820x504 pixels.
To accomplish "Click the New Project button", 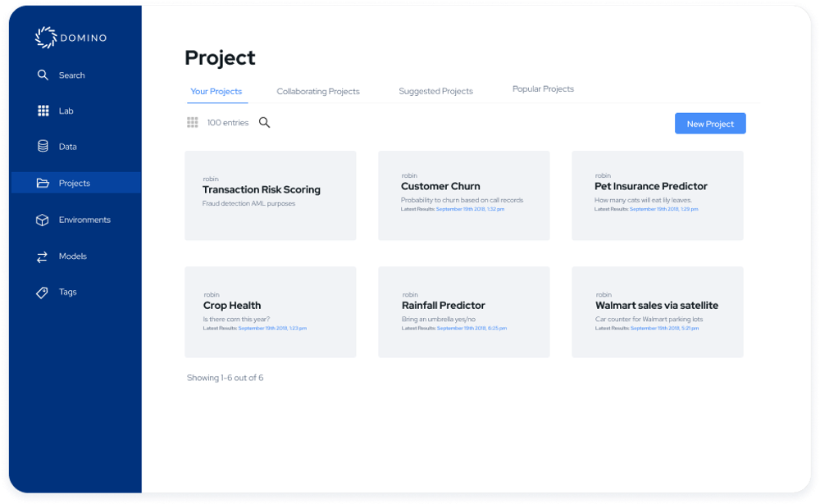I will click(x=710, y=123).
